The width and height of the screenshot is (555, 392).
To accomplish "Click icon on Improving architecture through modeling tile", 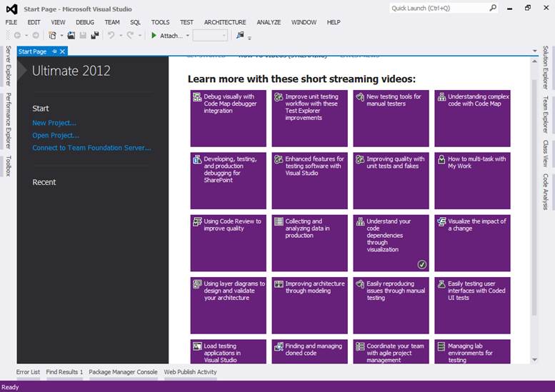I will (x=279, y=284).
